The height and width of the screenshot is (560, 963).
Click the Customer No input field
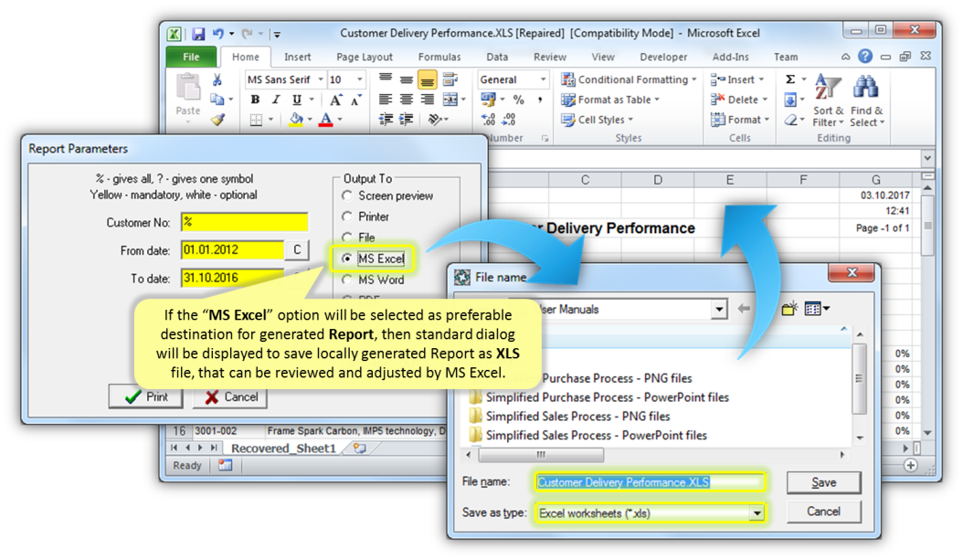245,222
